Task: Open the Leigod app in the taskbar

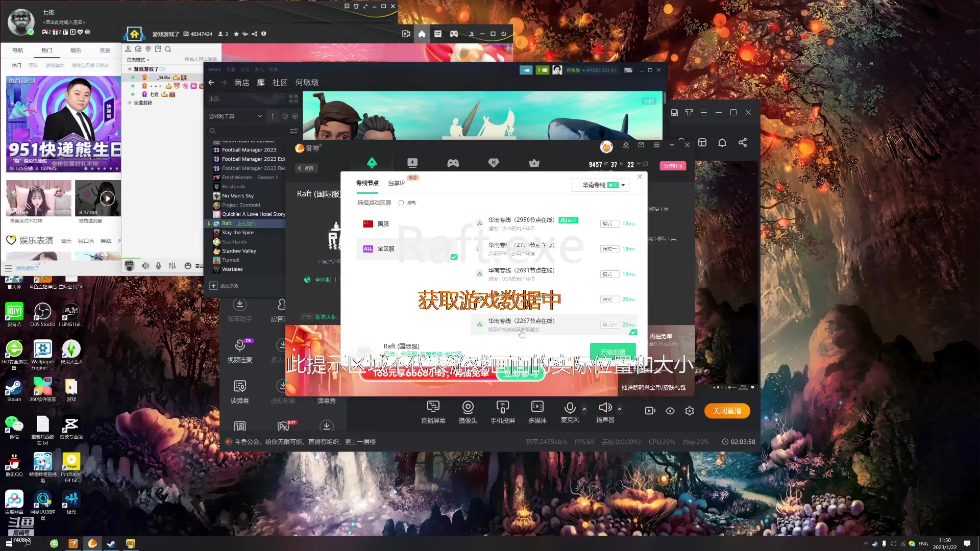Action: 92,543
